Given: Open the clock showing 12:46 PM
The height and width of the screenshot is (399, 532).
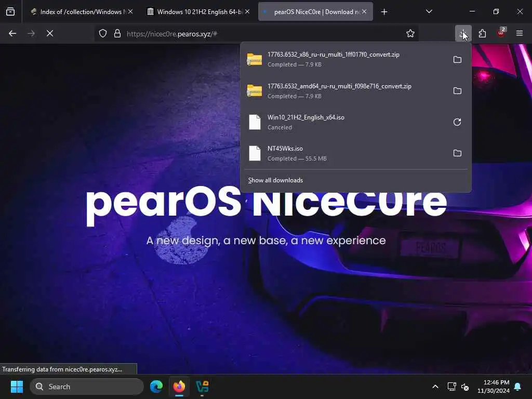Looking at the screenshot, I should pos(494,387).
